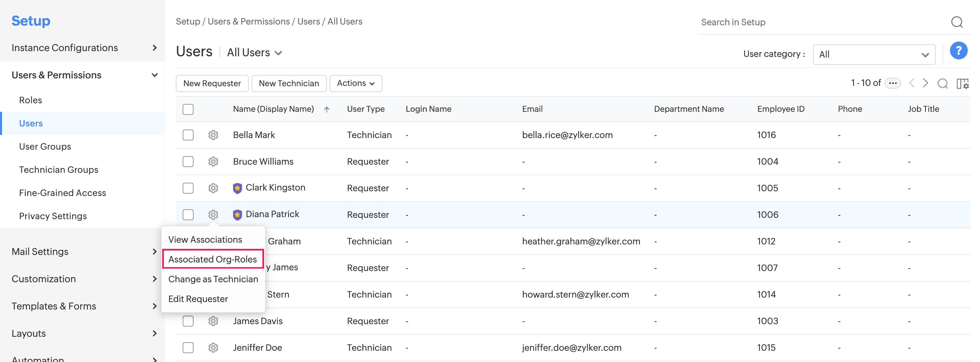The image size is (980, 362).
Task: Focus the Search in Setup field
Action: (818, 22)
